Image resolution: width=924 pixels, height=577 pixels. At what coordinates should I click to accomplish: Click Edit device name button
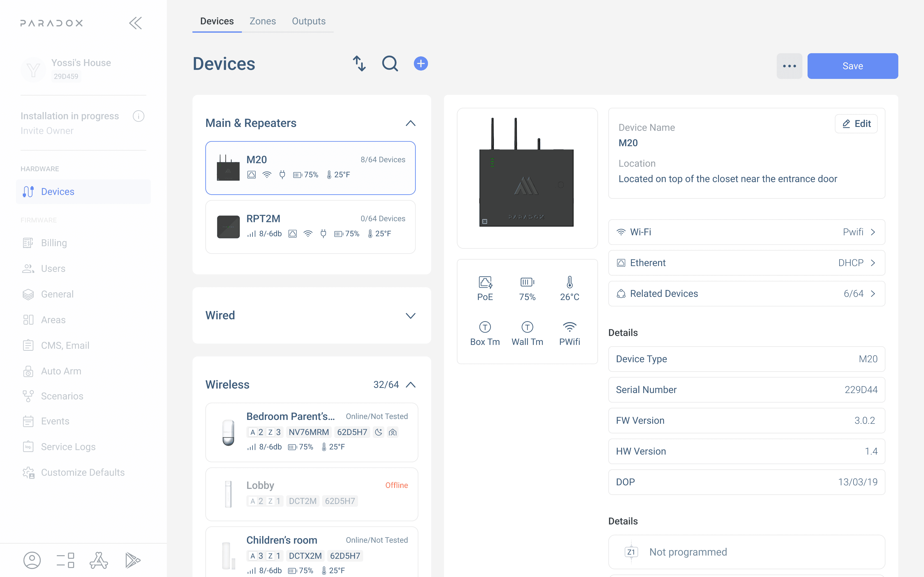[x=856, y=124]
